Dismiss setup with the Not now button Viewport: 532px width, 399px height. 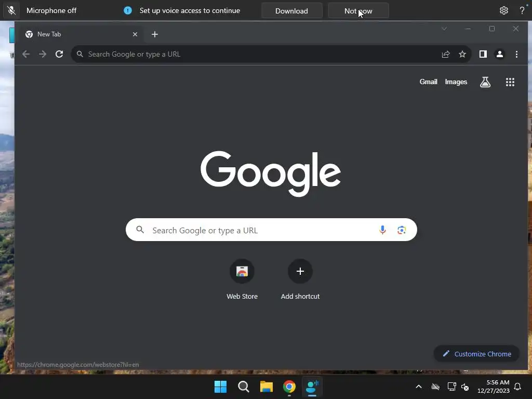click(358, 10)
